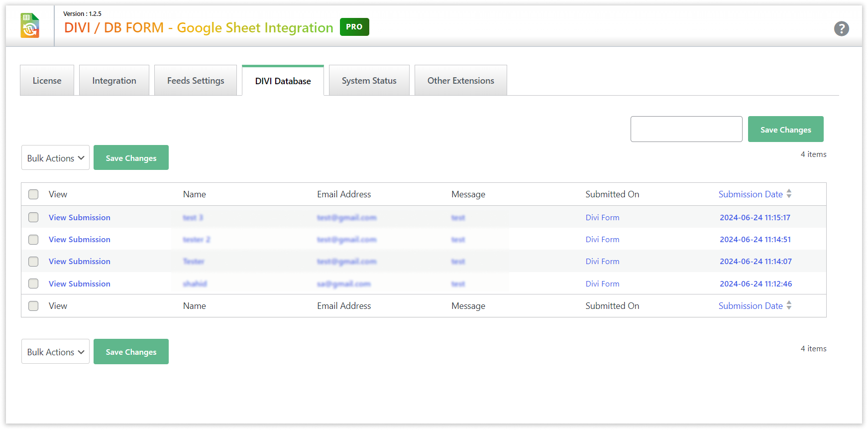Go to the System Status tab
The image size is (868, 430).
369,81
